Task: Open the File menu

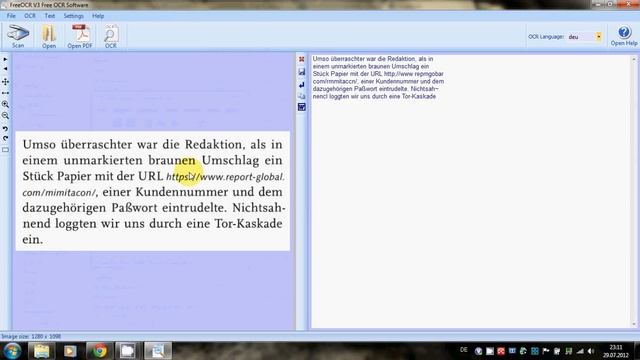Action: [11, 16]
